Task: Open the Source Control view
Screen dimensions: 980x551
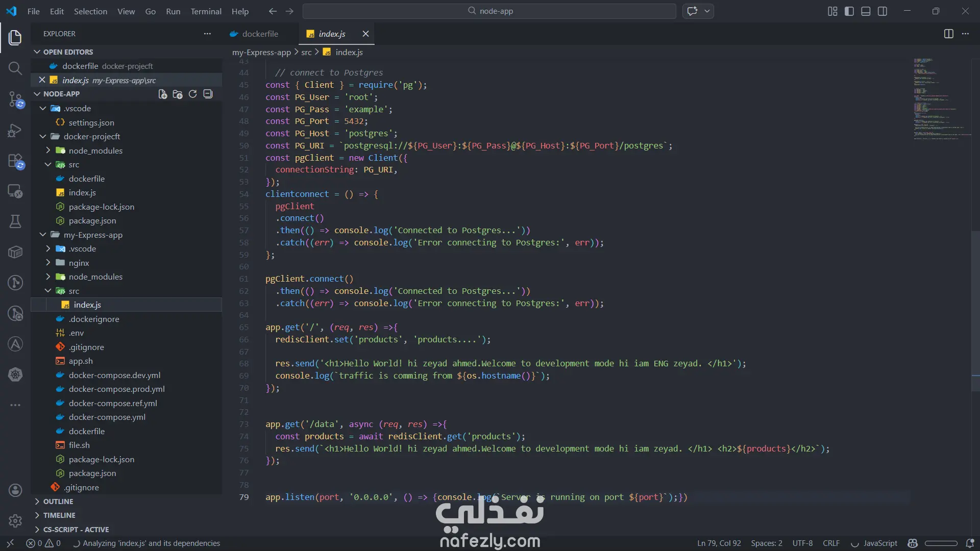Action: click(x=15, y=99)
